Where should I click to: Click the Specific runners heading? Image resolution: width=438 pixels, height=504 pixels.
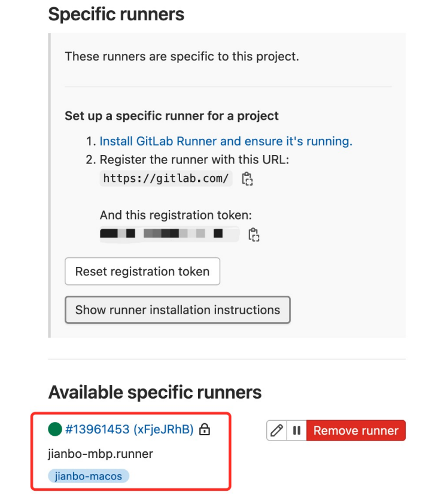pos(116,14)
